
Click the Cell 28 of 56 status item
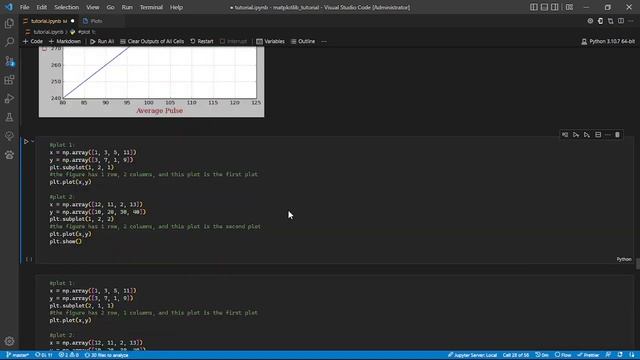(x=516, y=355)
